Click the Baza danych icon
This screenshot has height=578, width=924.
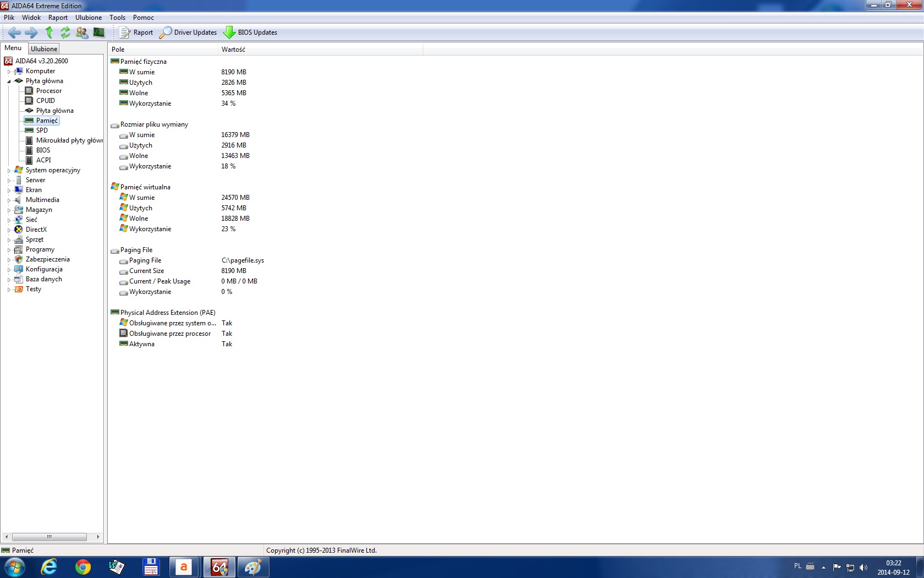19,279
